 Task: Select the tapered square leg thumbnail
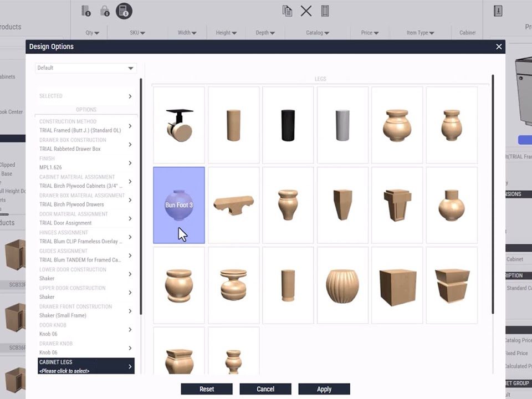pyautogui.click(x=342, y=205)
